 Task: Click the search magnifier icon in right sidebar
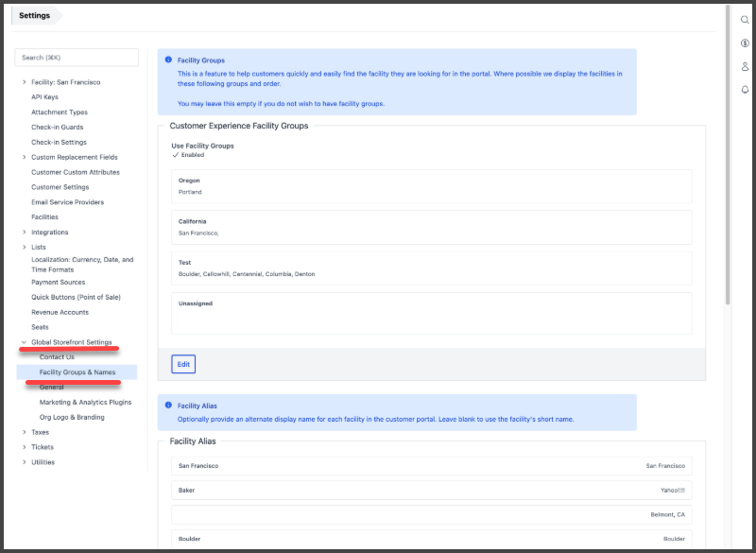pos(745,20)
